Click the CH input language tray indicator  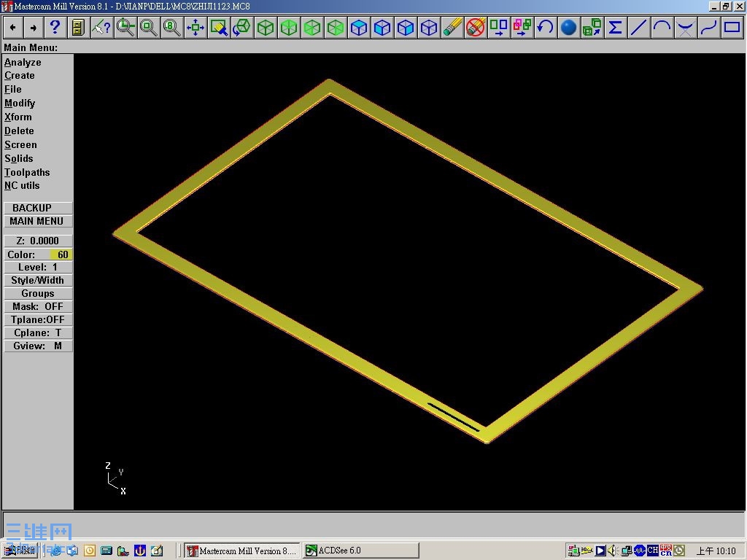653,551
